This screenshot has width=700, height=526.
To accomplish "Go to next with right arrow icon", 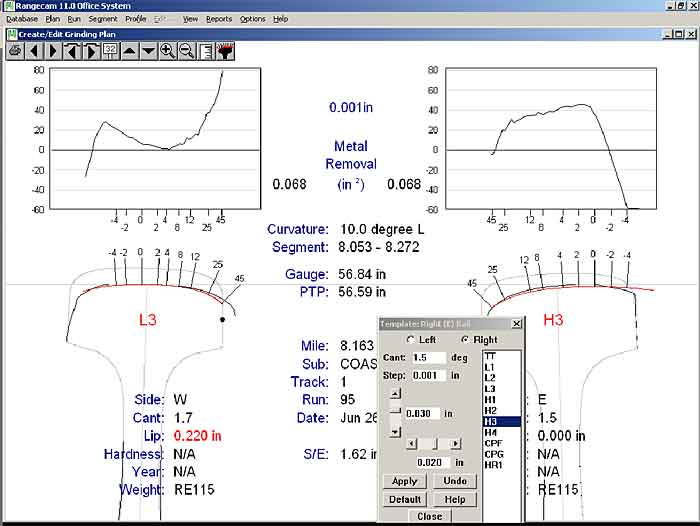I will point(53,50).
